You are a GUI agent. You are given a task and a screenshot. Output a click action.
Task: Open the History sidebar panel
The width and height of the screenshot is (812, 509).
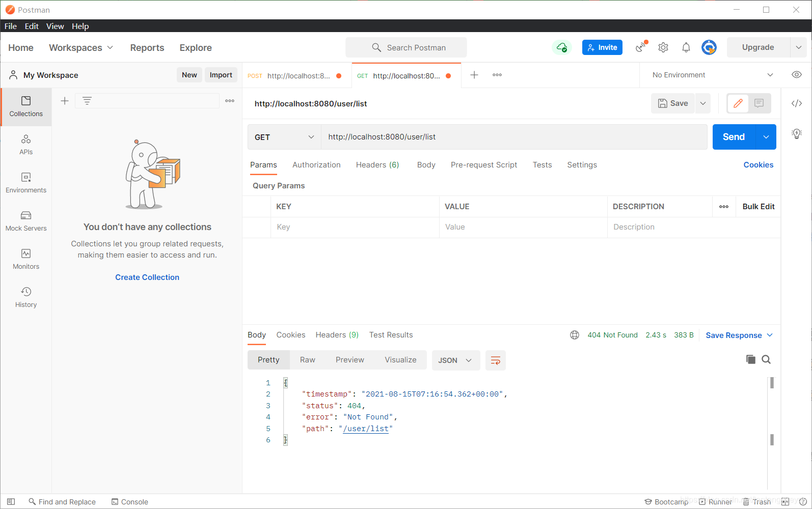click(26, 298)
